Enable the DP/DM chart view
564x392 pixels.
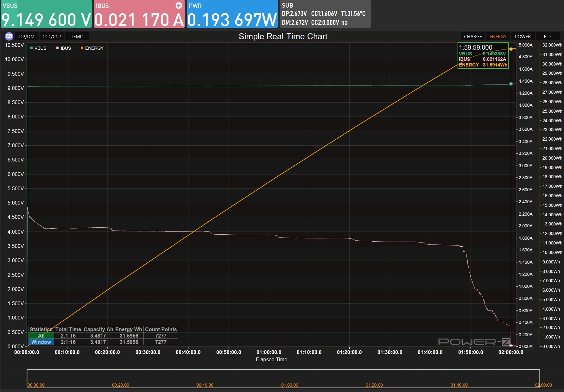pyautogui.click(x=27, y=37)
